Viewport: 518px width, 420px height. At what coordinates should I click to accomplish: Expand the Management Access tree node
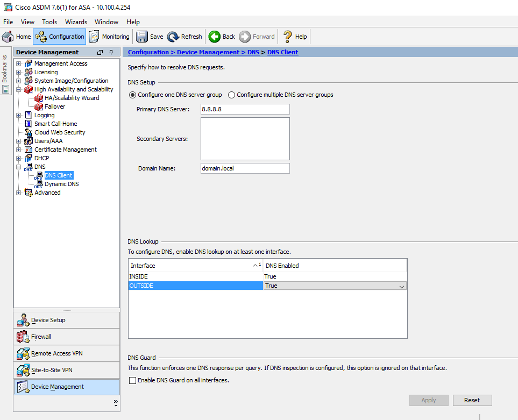pyautogui.click(x=19, y=63)
